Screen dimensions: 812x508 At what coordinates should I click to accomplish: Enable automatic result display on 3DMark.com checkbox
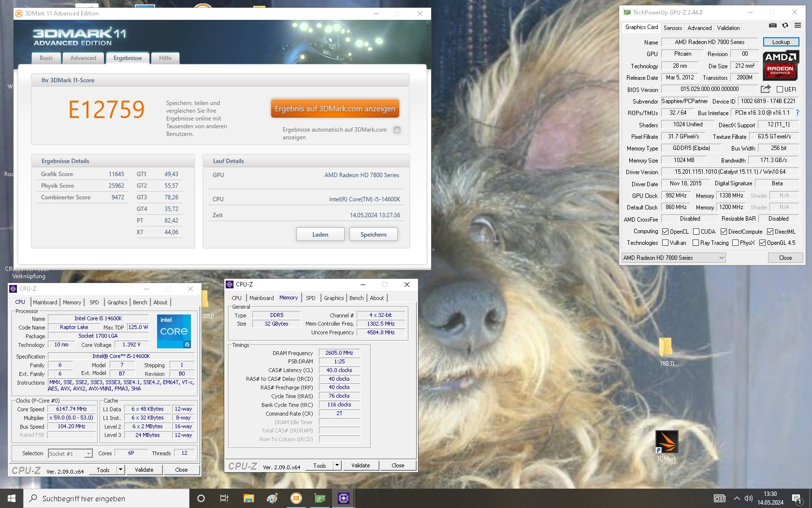pos(397,130)
